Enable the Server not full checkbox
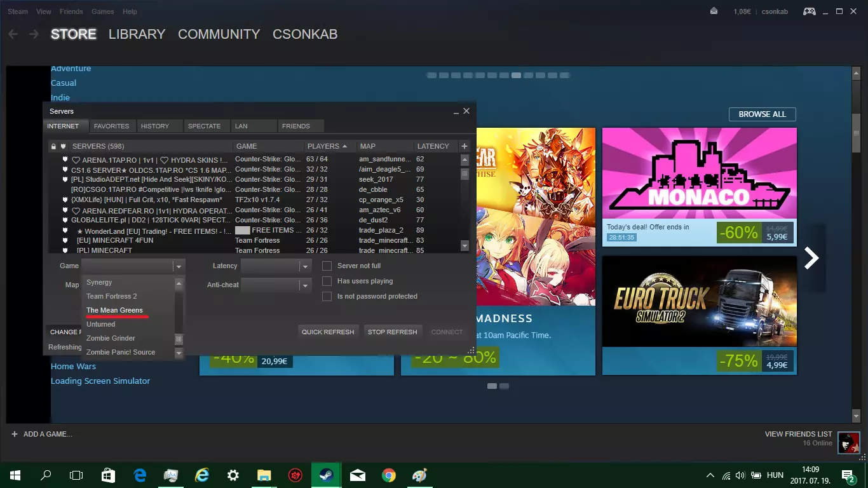Viewport: 868px width, 488px height. pyautogui.click(x=327, y=266)
